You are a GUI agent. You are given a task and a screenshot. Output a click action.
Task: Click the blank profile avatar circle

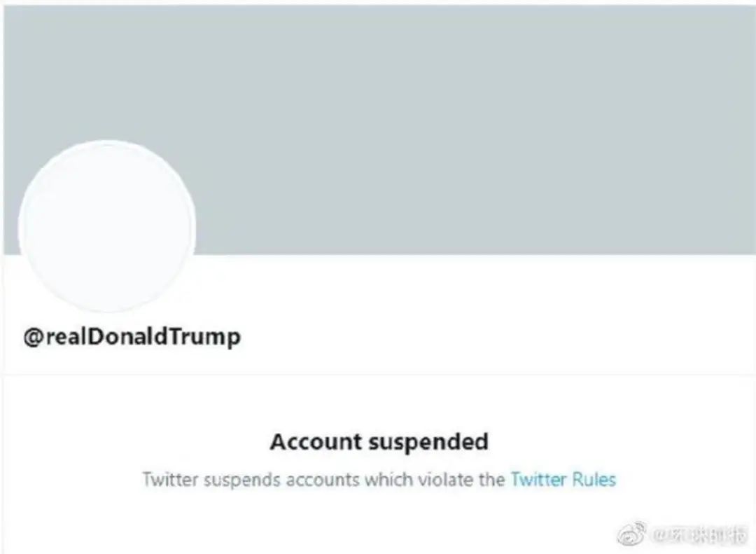click(106, 226)
